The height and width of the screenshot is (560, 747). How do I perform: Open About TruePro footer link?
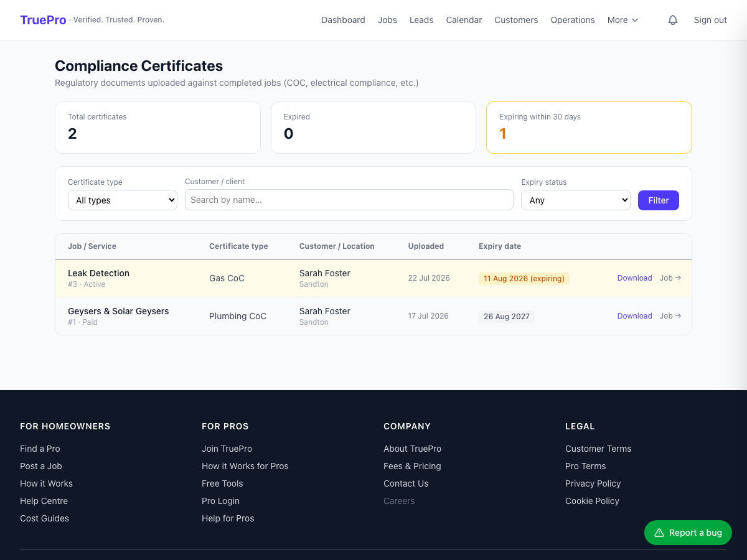click(412, 449)
